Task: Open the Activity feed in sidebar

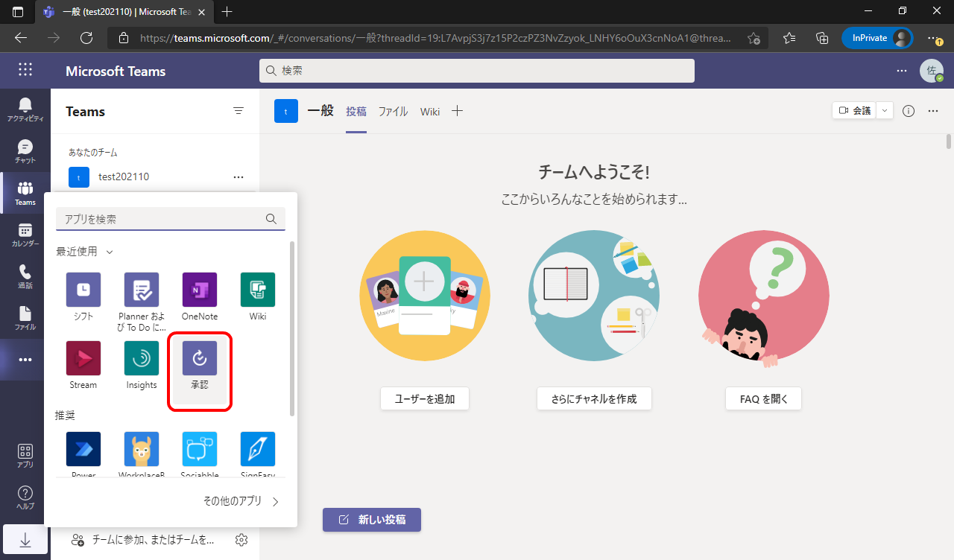Action: [25, 109]
